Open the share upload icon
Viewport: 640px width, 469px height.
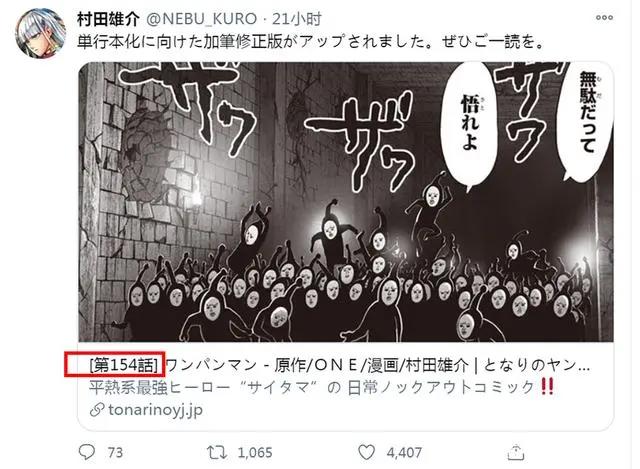pos(516,452)
